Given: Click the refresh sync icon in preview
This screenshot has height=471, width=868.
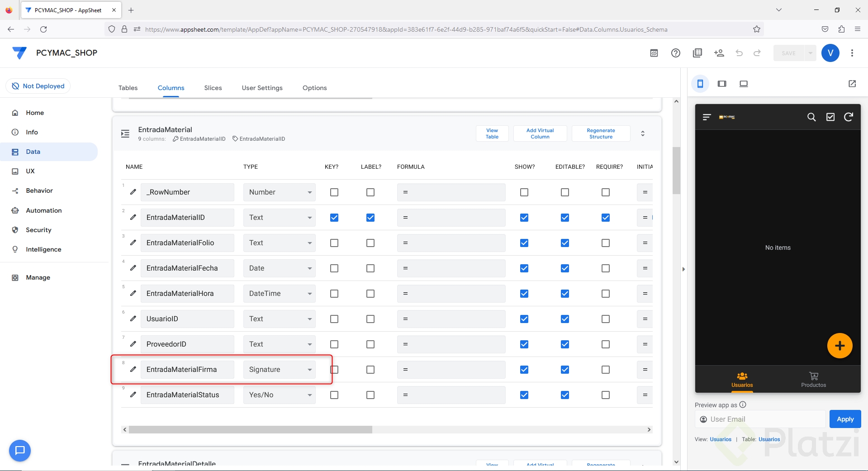Looking at the screenshot, I should pos(848,117).
